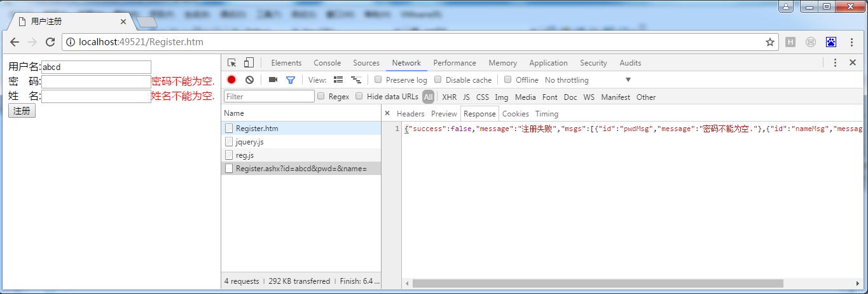Clear the network log
Image resolution: width=868 pixels, height=294 pixels.
[249, 80]
